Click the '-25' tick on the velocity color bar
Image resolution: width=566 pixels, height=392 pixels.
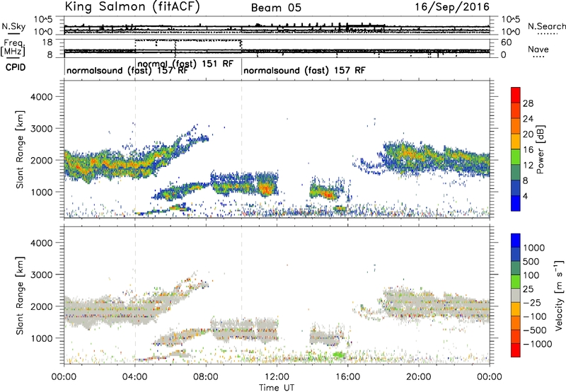(532, 302)
